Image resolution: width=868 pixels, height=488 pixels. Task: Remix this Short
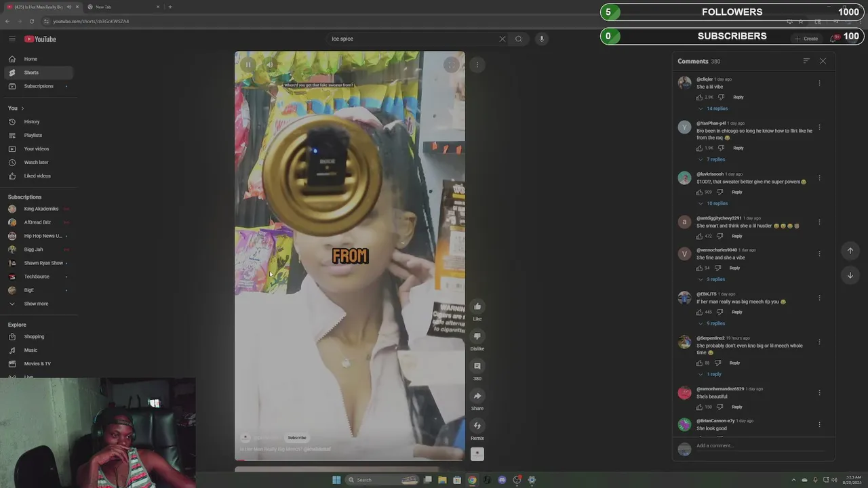[x=477, y=426]
